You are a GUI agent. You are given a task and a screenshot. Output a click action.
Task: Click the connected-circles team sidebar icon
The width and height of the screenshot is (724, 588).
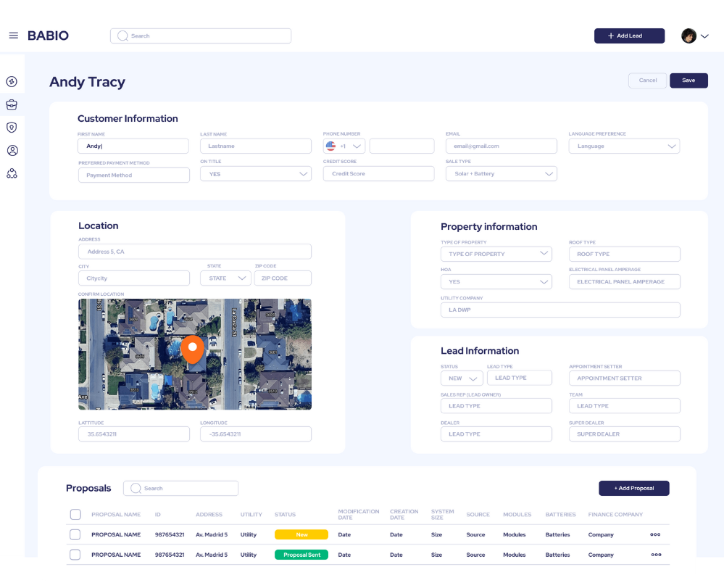click(12, 174)
